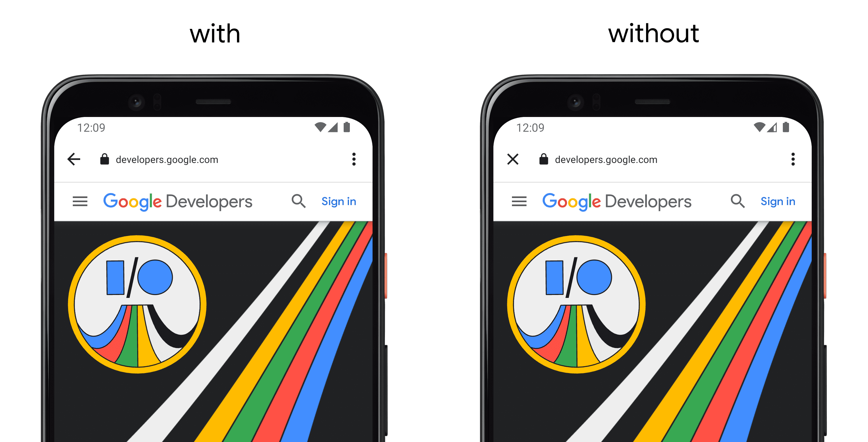Click the three-dot overflow menu icon
This screenshot has width=868, height=442.
click(x=354, y=159)
